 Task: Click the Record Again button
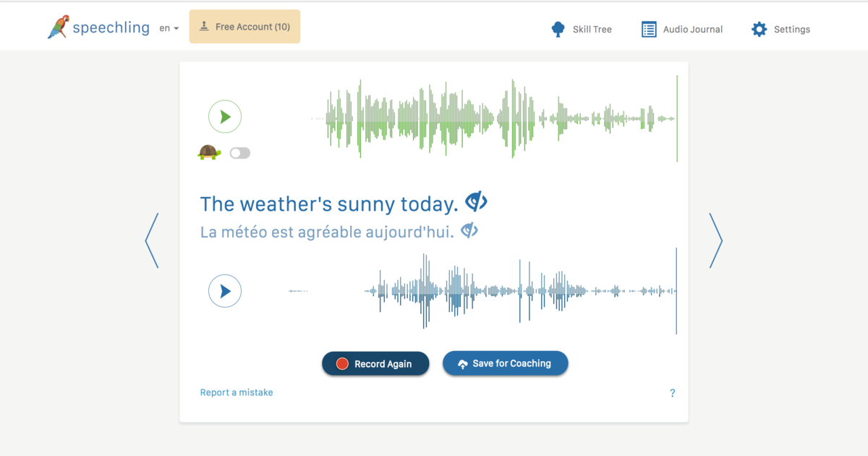pyautogui.click(x=375, y=364)
